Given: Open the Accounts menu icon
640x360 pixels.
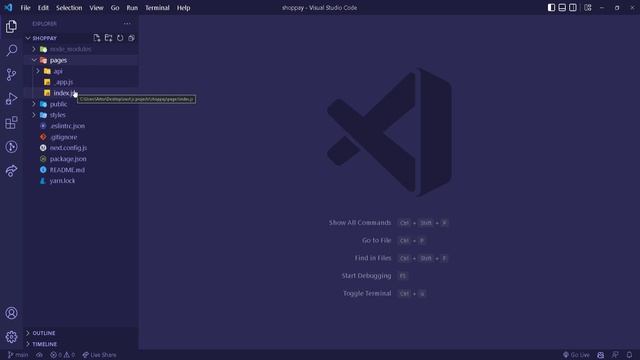Looking at the screenshot, I should point(11,313).
